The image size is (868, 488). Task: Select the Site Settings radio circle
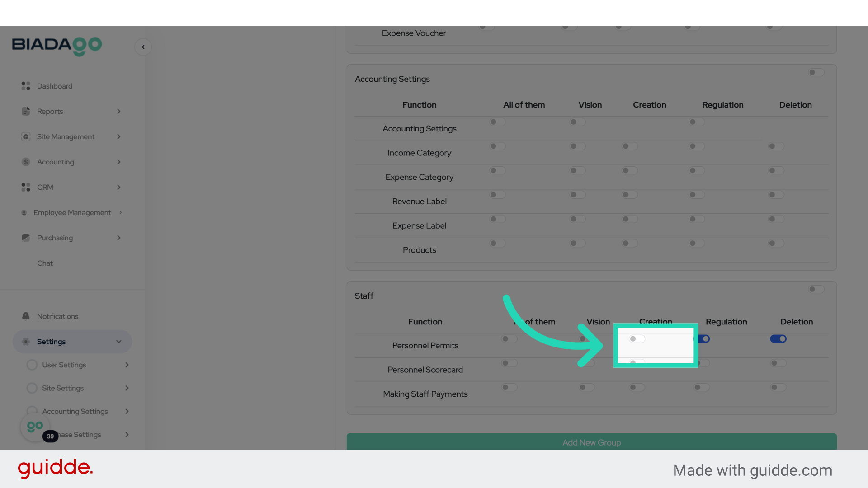click(32, 388)
